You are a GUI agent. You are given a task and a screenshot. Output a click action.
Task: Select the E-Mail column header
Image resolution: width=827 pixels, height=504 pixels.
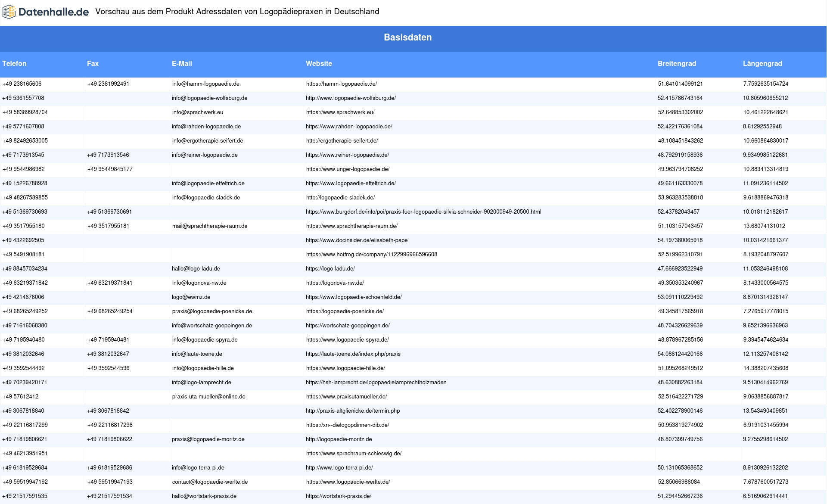(x=182, y=63)
